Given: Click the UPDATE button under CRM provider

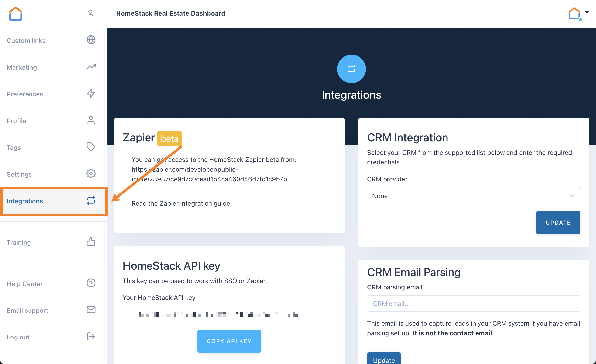Looking at the screenshot, I should [558, 222].
